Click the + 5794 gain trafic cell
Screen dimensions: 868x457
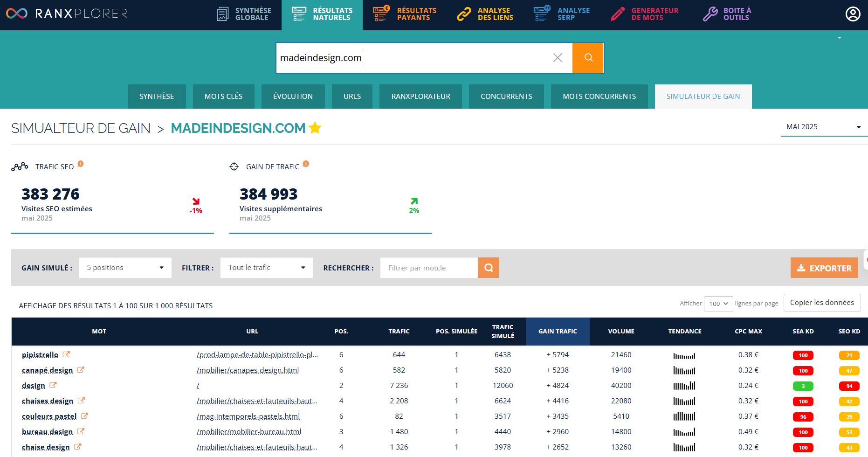pyautogui.click(x=558, y=355)
